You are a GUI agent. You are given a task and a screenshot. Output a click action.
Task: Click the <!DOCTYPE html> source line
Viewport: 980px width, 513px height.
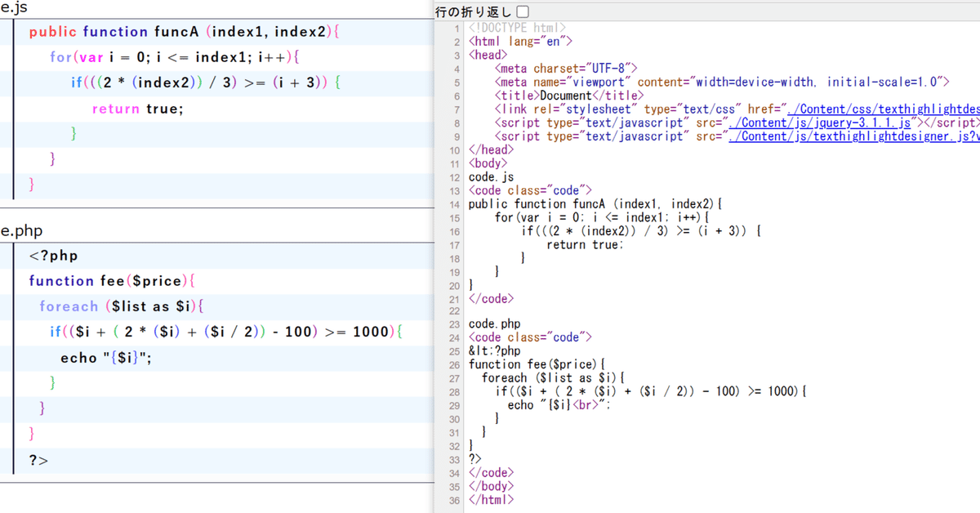518,29
